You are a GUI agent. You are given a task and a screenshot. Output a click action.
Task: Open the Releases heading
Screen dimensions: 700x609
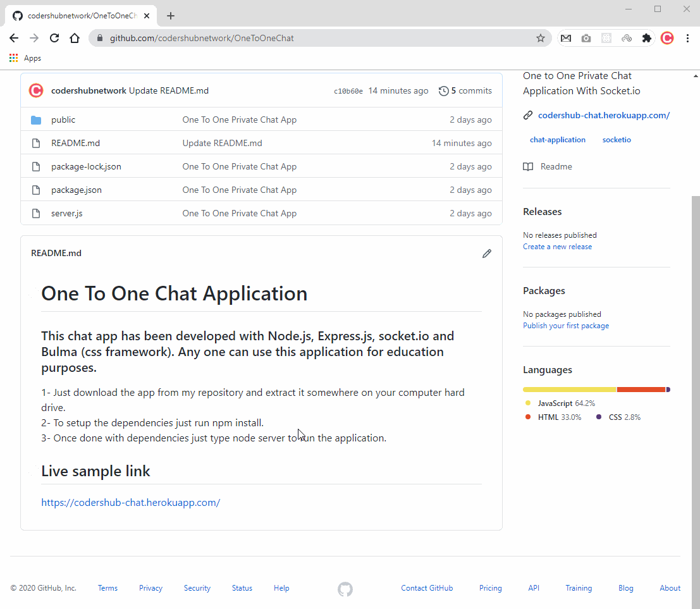542,212
